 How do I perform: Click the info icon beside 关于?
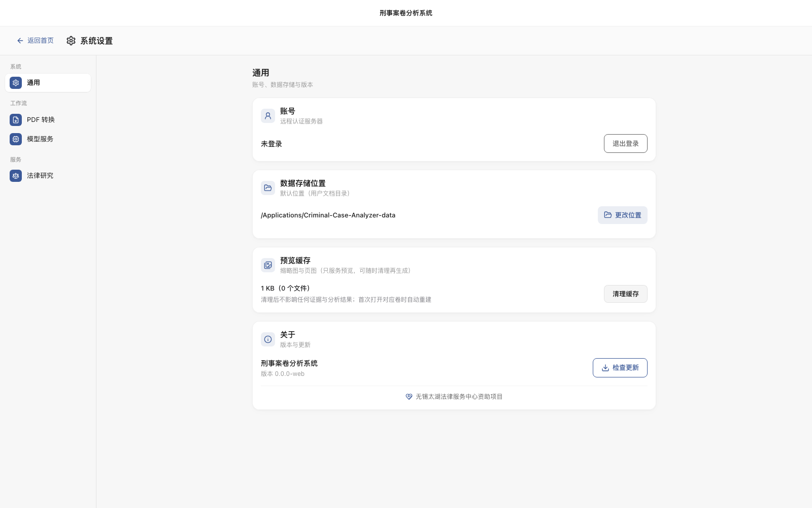tap(268, 339)
